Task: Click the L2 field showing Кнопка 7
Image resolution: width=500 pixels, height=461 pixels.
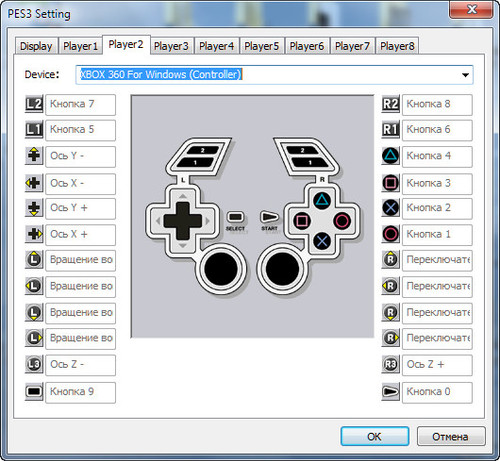Action: 80,105
